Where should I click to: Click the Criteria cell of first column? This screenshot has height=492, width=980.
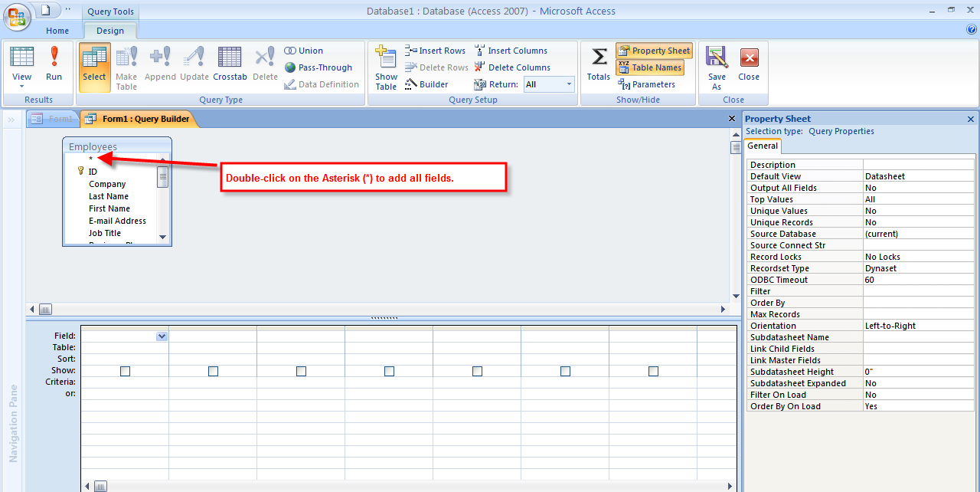(x=125, y=382)
